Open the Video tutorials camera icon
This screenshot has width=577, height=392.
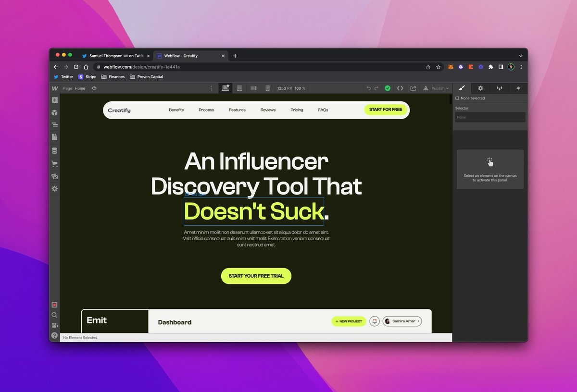(x=55, y=325)
